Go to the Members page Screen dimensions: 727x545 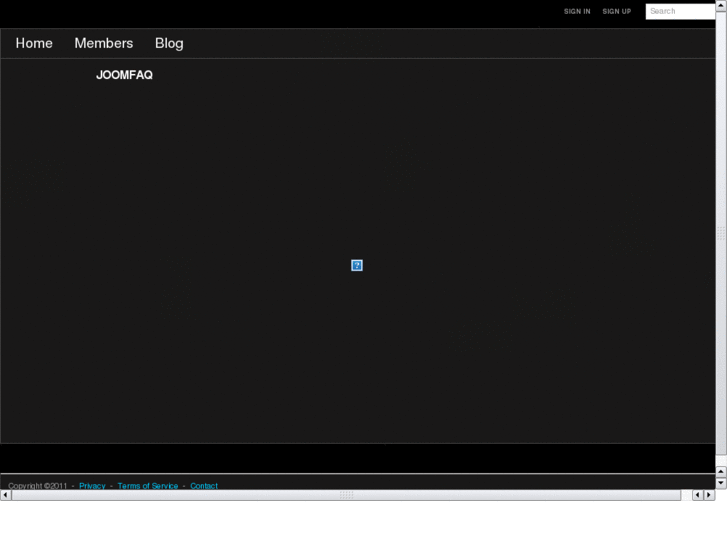tap(104, 43)
